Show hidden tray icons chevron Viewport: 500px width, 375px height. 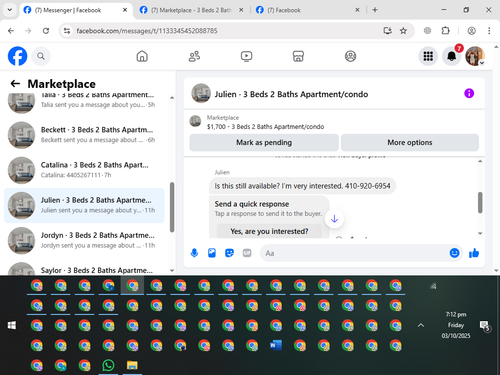pos(421,325)
